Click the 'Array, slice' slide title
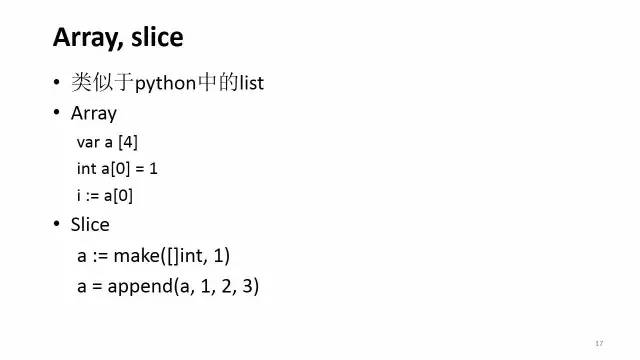 (118, 38)
